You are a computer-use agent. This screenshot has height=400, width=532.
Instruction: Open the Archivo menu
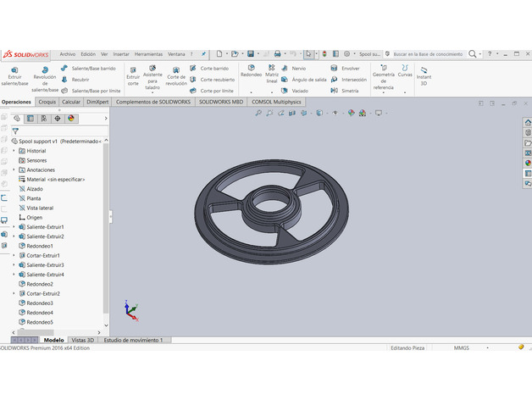click(68, 54)
